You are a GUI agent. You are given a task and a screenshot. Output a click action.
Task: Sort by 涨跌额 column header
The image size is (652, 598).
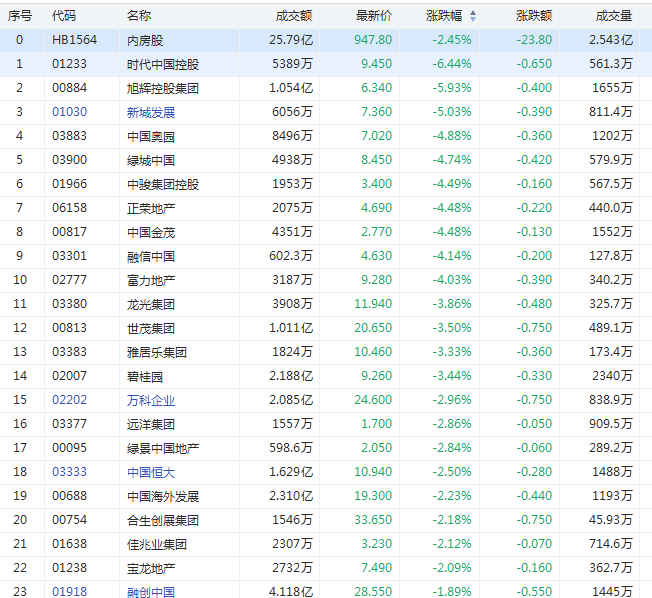coord(534,16)
